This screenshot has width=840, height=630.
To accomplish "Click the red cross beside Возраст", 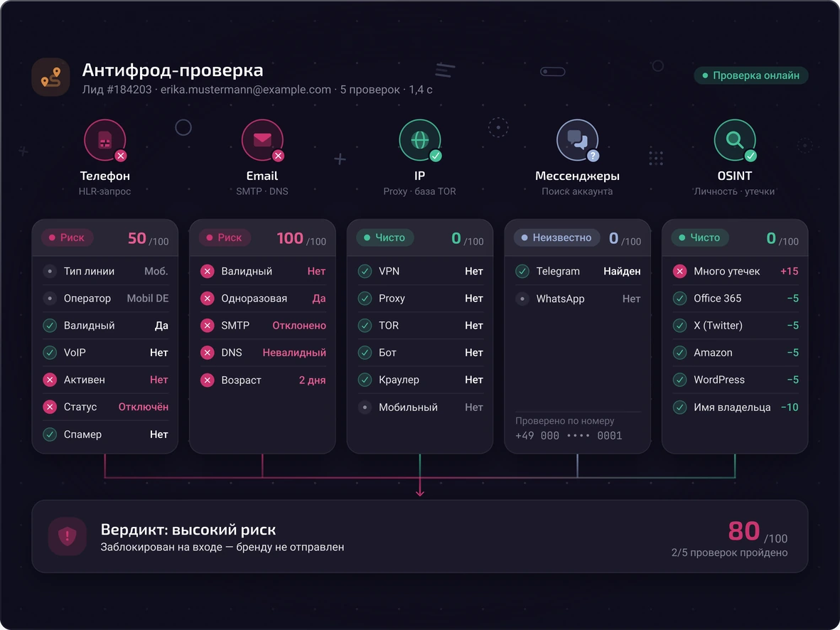I will (x=208, y=380).
